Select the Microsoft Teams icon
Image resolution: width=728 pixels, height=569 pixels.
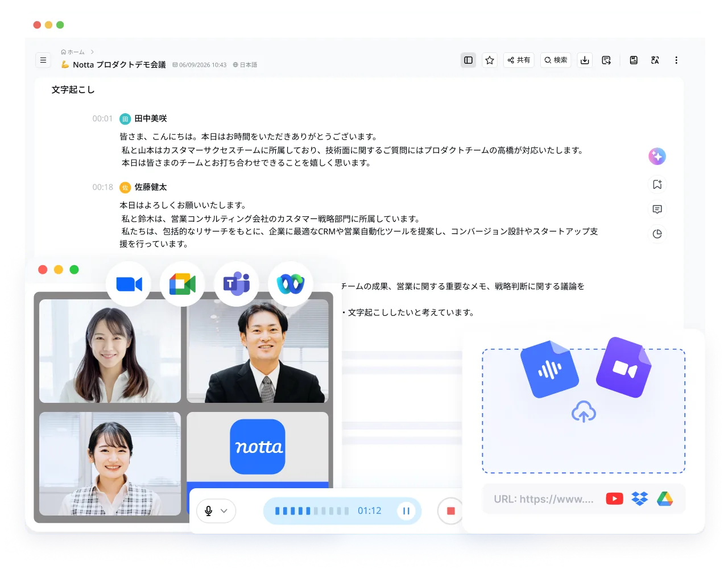pyautogui.click(x=237, y=284)
